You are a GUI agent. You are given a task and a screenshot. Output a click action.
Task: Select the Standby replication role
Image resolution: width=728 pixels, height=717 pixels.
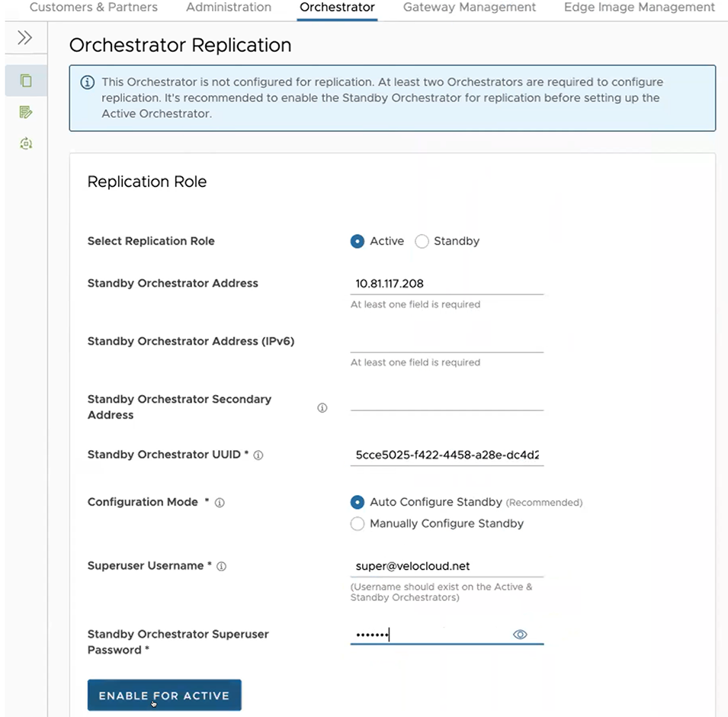[x=422, y=241]
